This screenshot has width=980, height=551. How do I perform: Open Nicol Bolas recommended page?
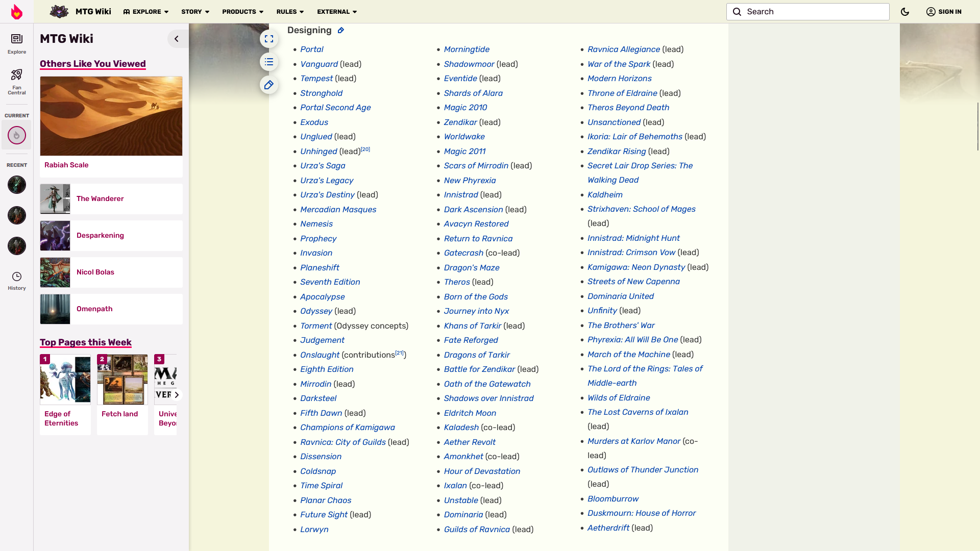pyautogui.click(x=111, y=272)
